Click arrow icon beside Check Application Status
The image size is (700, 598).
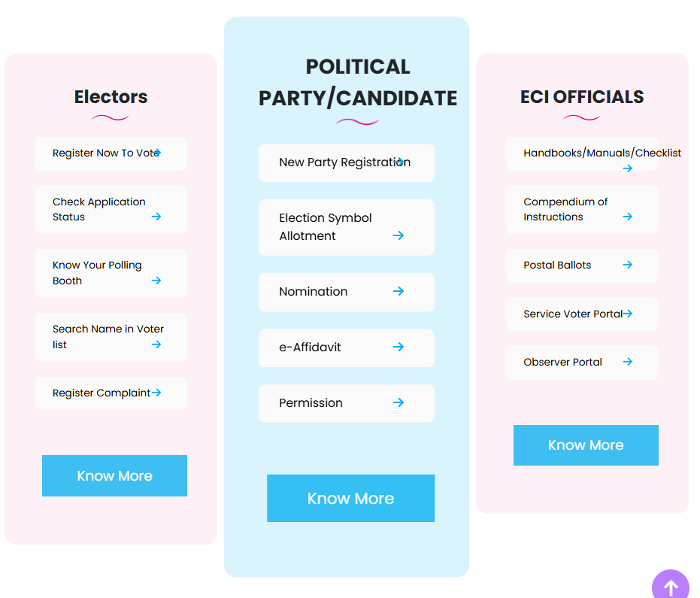tap(156, 217)
